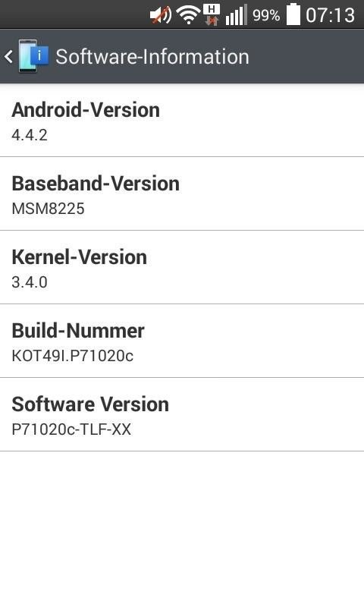
Task: Tap the battery icon in status bar
Action: pos(293,14)
